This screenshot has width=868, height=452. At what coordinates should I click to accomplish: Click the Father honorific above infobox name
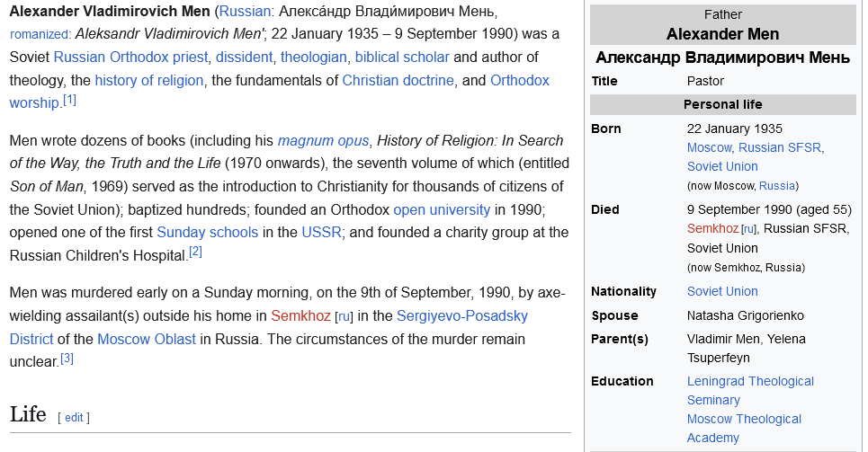pos(722,14)
